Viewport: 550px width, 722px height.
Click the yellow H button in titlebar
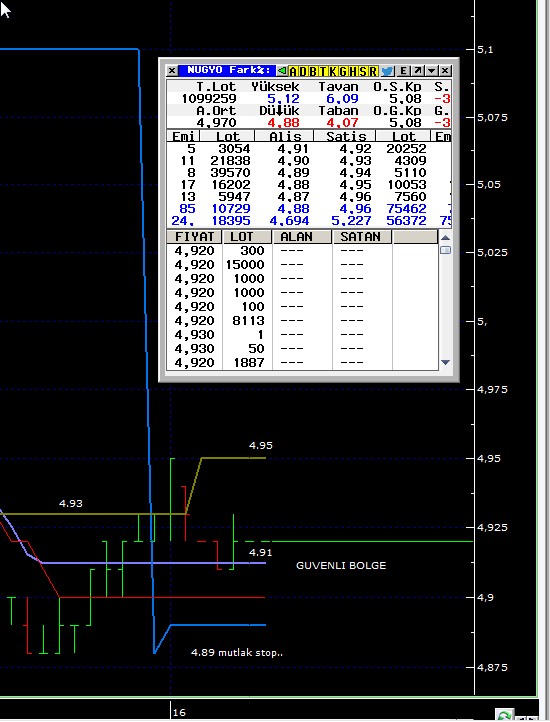pyautogui.click(x=353, y=71)
